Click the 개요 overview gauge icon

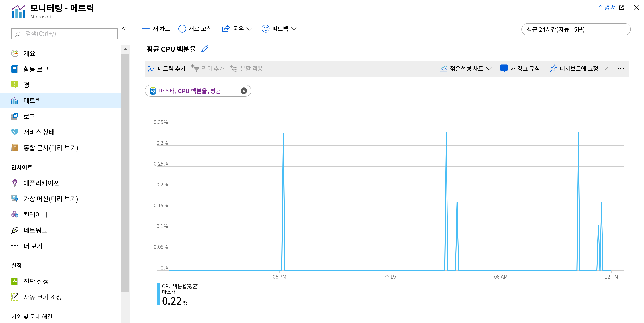pyautogui.click(x=15, y=53)
